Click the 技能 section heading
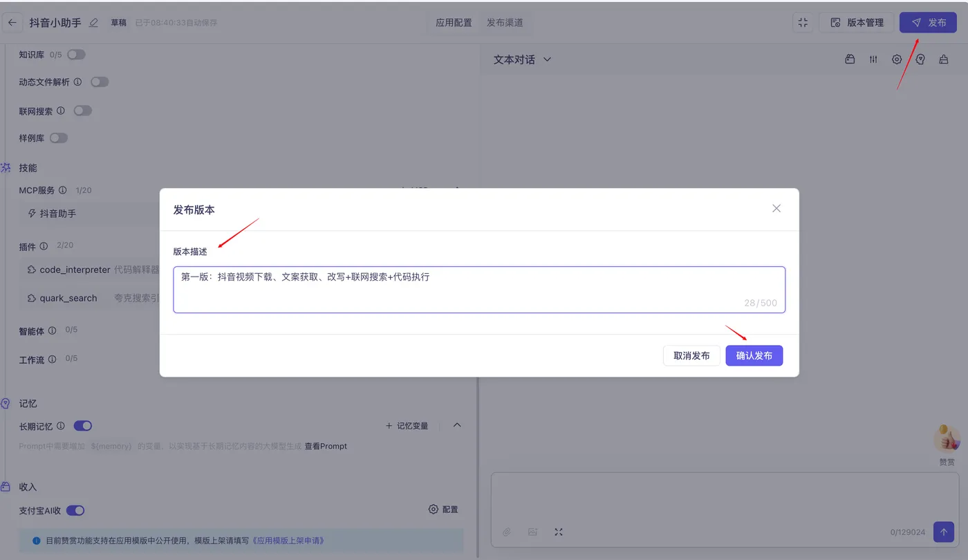This screenshot has height=560, width=968. (28, 168)
